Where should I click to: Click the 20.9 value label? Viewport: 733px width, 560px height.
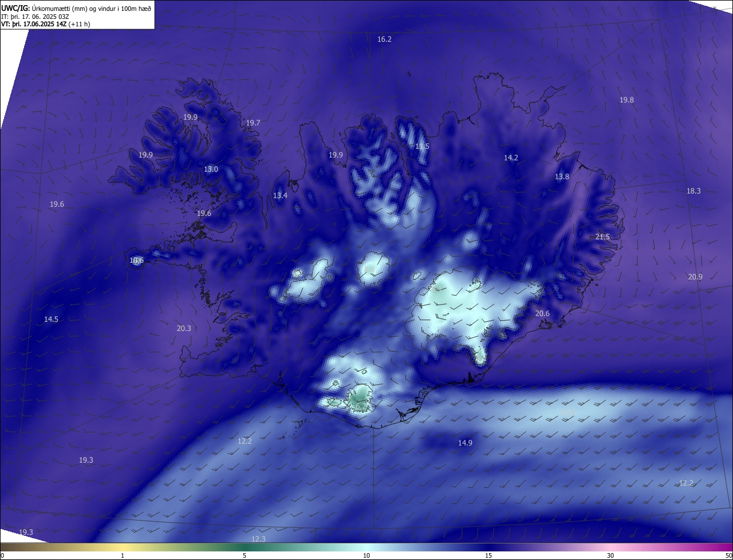tap(695, 277)
